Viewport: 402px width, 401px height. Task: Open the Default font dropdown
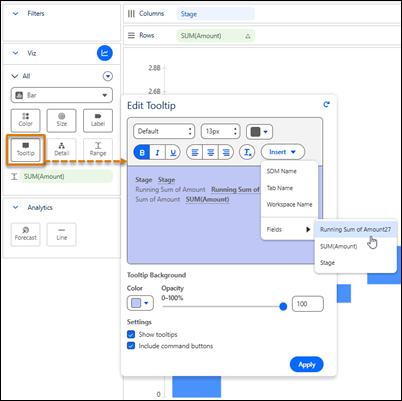click(164, 131)
